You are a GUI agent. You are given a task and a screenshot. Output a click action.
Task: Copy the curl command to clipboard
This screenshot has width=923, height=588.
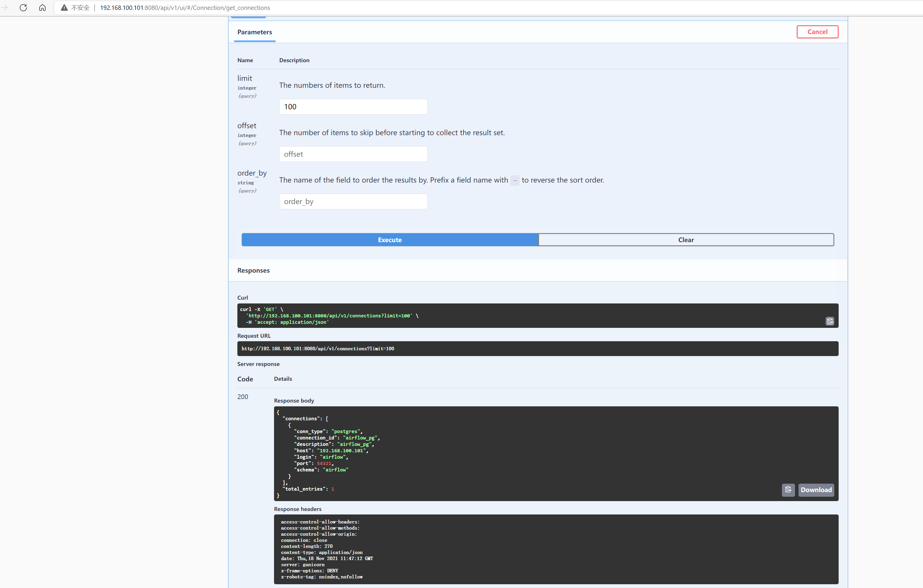829,321
